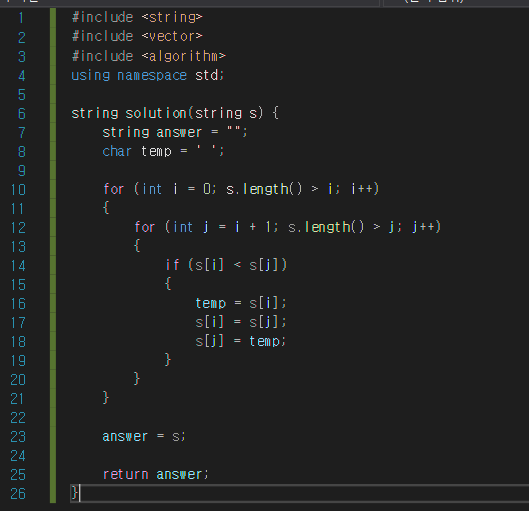Click 'if' keyword on line 14
Viewport: 529px width, 511px height.
pyautogui.click(x=172, y=265)
